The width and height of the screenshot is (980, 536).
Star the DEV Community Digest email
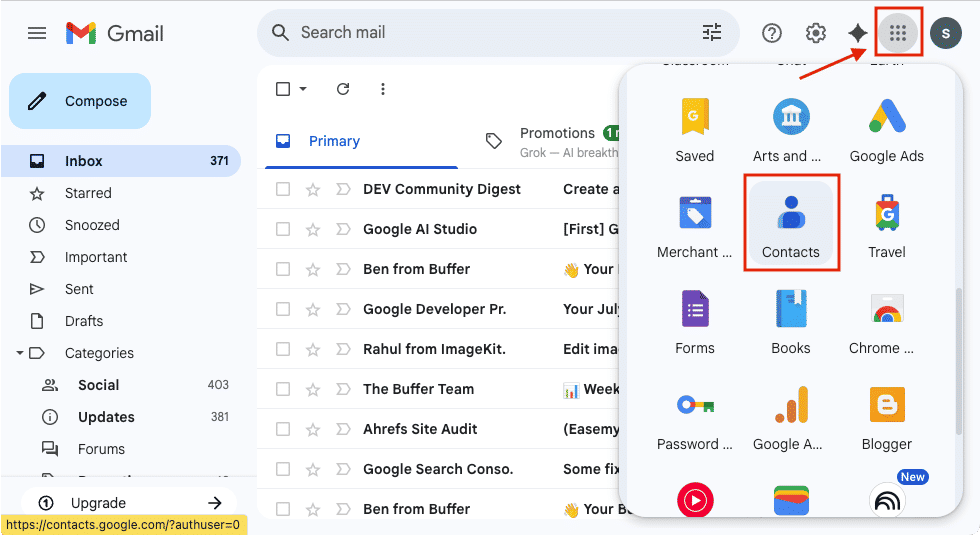click(312, 189)
